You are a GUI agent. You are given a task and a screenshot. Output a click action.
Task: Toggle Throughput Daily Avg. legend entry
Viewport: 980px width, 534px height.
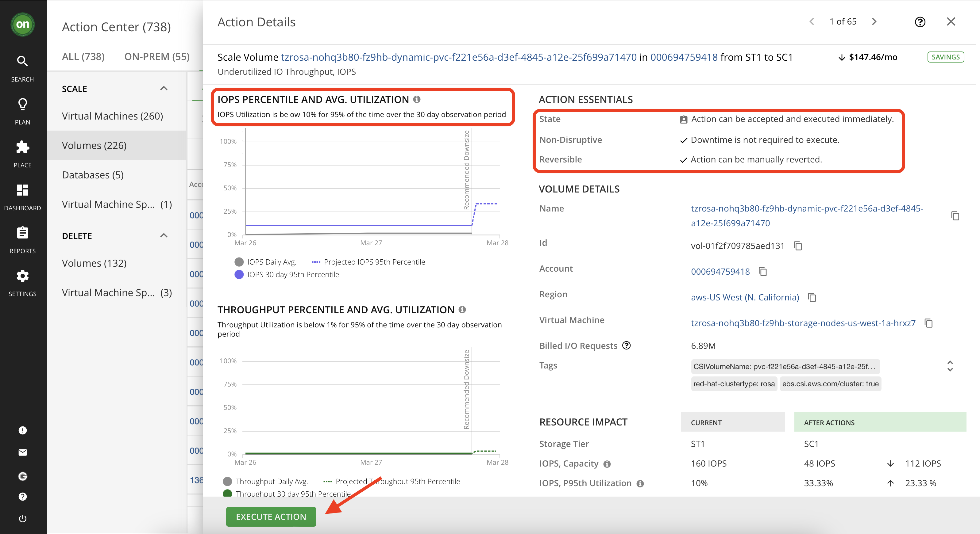(265, 481)
